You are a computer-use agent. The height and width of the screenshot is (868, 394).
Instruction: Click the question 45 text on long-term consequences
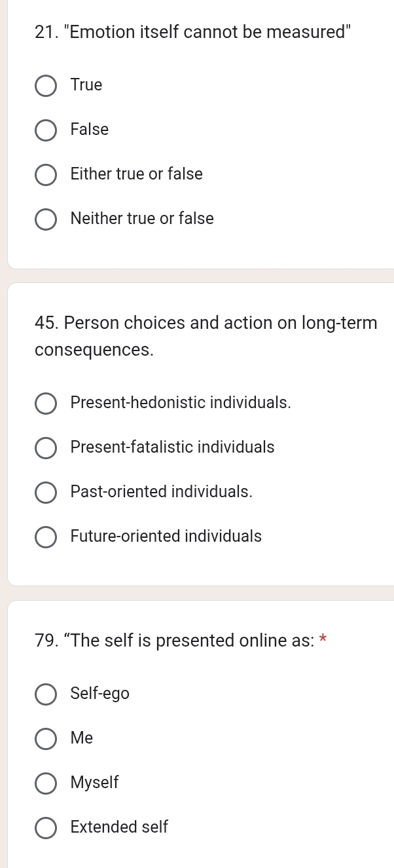(x=206, y=337)
